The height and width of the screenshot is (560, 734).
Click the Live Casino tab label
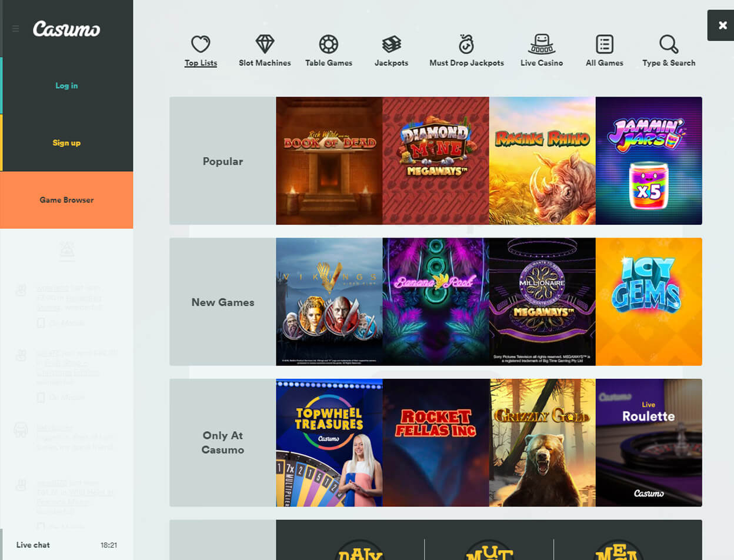tap(541, 63)
